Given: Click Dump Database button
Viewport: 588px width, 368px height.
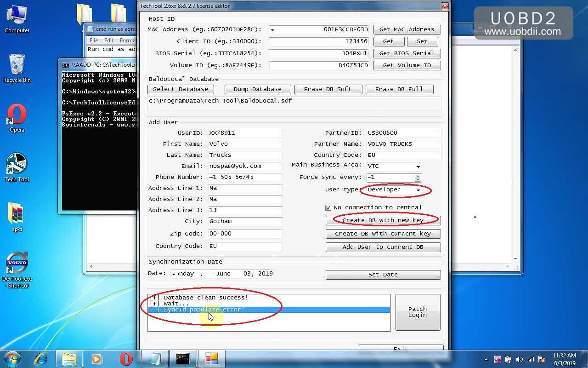Looking at the screenshot, I should [x=258, y=89].
